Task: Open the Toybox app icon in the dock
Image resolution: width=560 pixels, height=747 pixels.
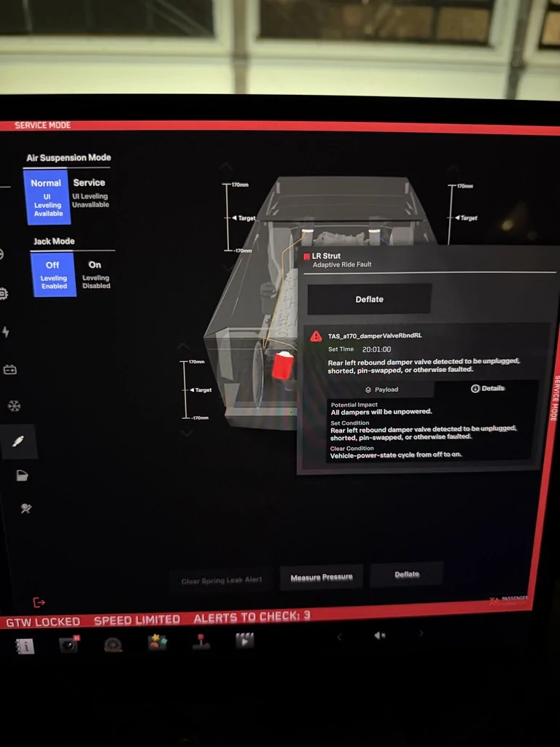Action: (157, 642)
